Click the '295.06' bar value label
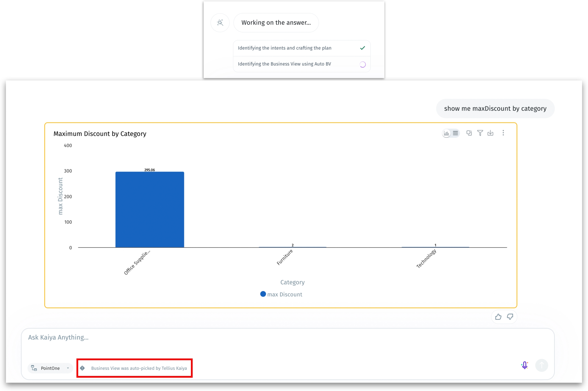This screenshot has width=588, height=391. (x=150, y=170)
